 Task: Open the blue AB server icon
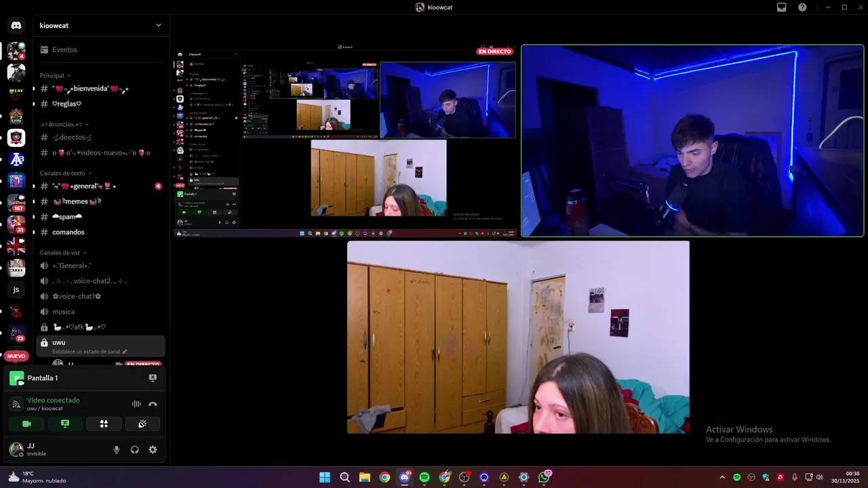(16, 159)
